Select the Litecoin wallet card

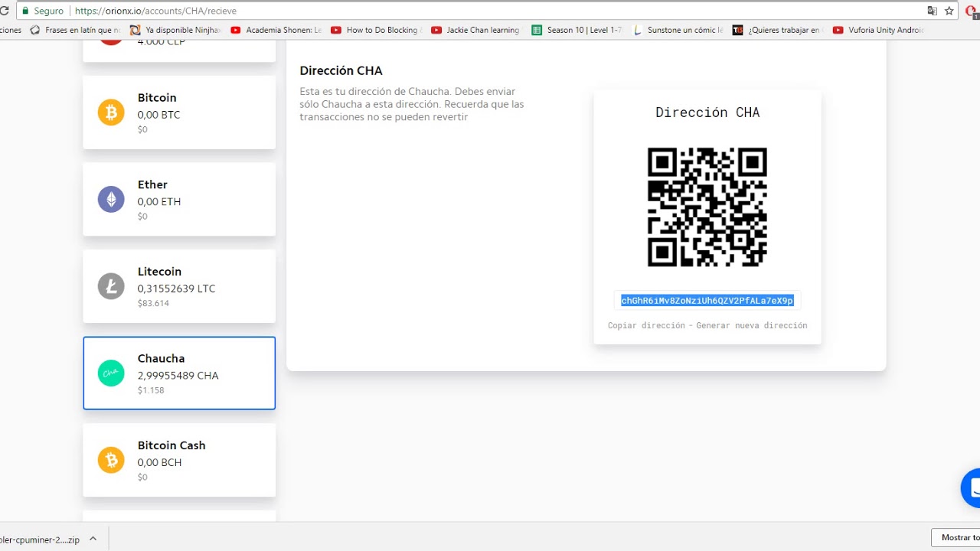(179, 286)
